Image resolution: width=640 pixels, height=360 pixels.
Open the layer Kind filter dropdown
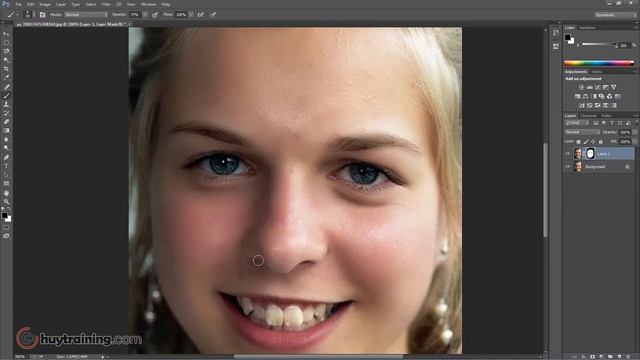pos(576,123)
